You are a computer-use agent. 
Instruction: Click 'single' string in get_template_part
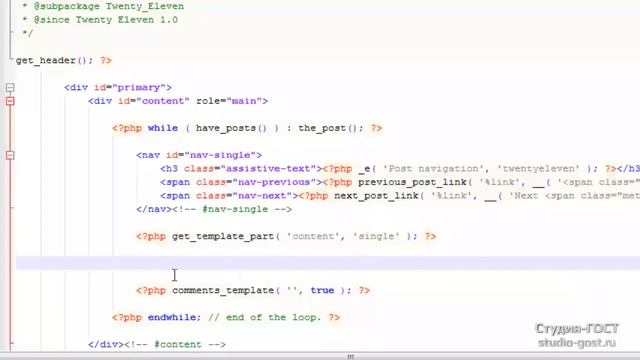[x=376, y=236]
